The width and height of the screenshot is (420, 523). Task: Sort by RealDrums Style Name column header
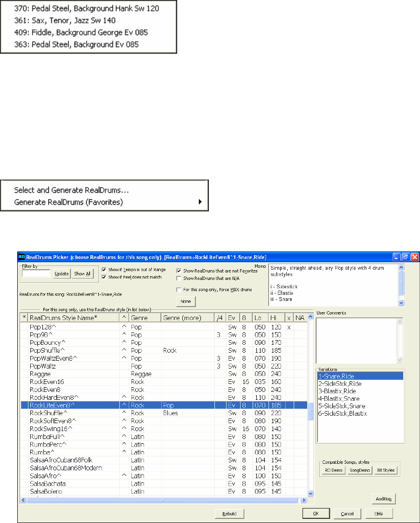click(73, 318)
